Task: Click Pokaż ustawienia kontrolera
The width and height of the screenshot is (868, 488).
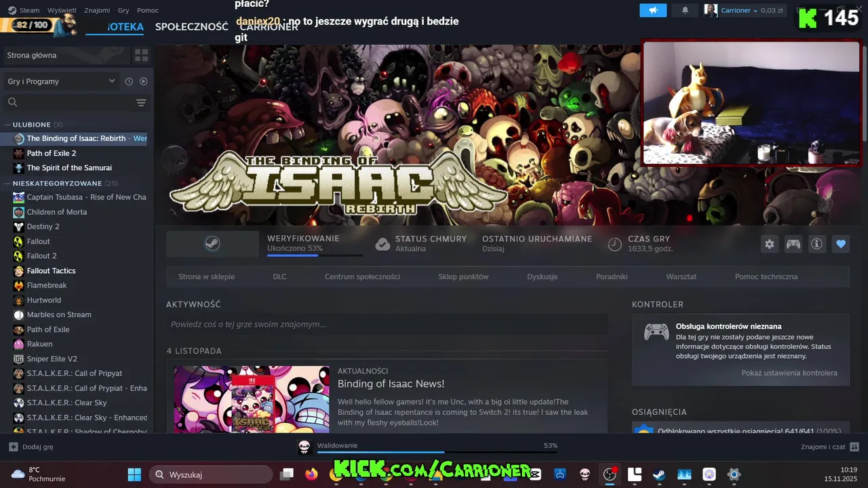Action: pyautogui.click(x=789, y=373)
